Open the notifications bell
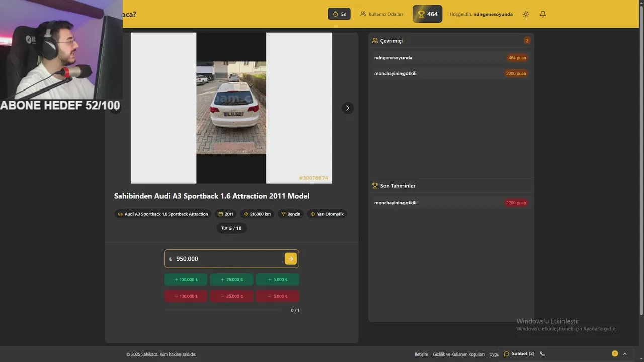Screen dimensions: 644x362 (x=543, y=14)
